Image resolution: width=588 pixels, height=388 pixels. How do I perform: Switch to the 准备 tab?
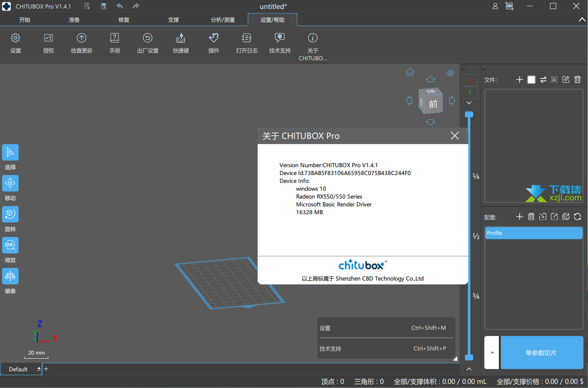[x=74, y=20]
